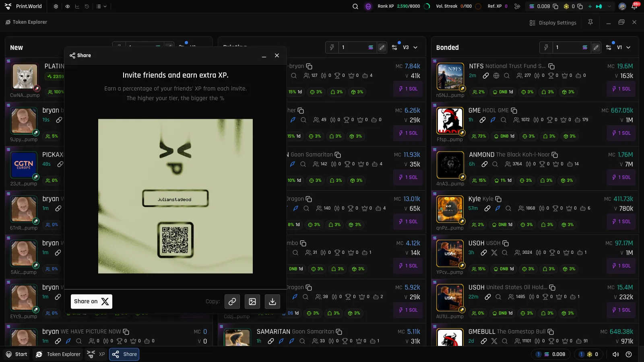Open the XP taskbar tab

point(96,354)
